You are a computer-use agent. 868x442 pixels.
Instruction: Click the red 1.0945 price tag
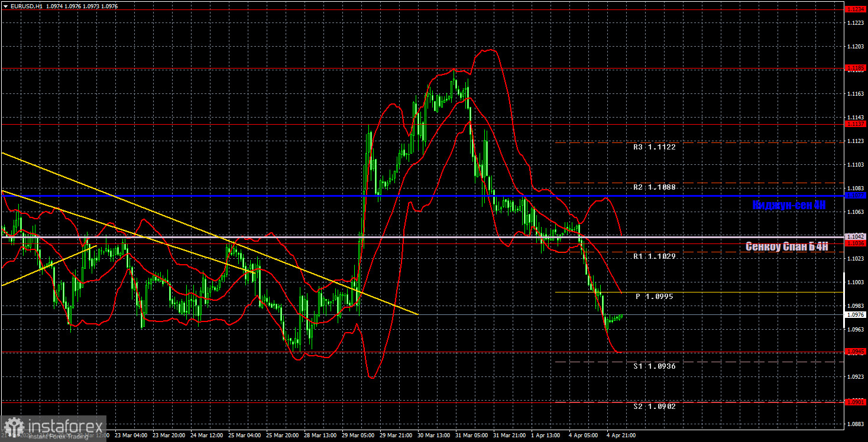856,352
